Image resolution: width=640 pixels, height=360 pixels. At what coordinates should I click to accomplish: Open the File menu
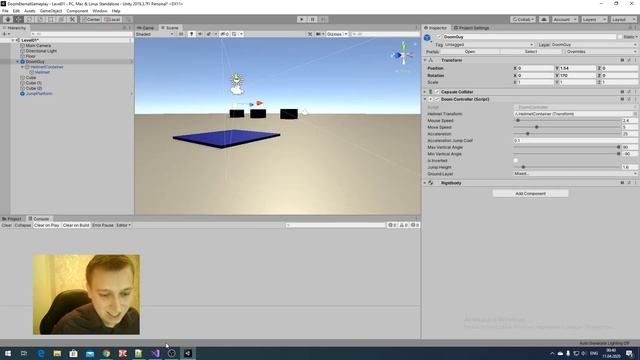tap(5, 11)
